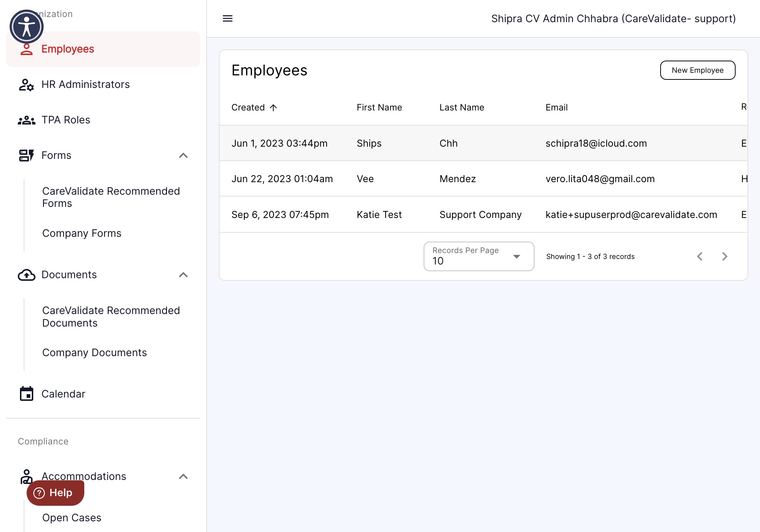
Task: Click the TPA Roles group icon
Action: [x=27, y=120]
